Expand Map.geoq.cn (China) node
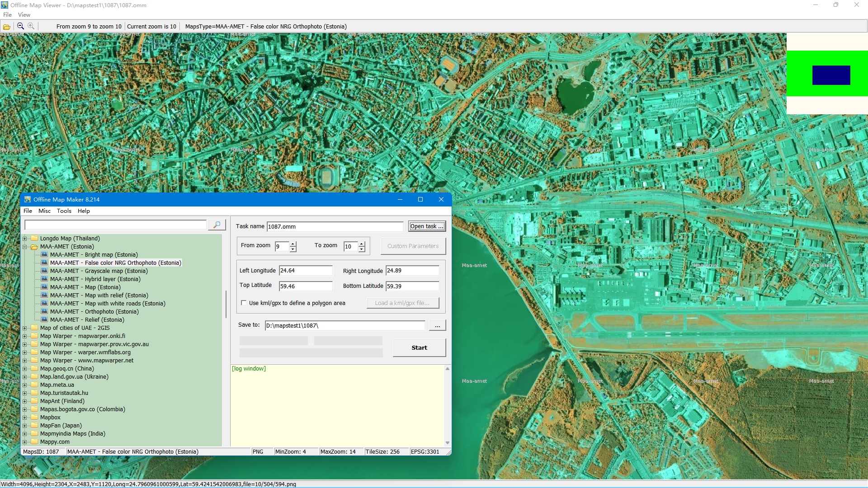The image size is (868, 488). pyautogui.click(x=25, y=369)
